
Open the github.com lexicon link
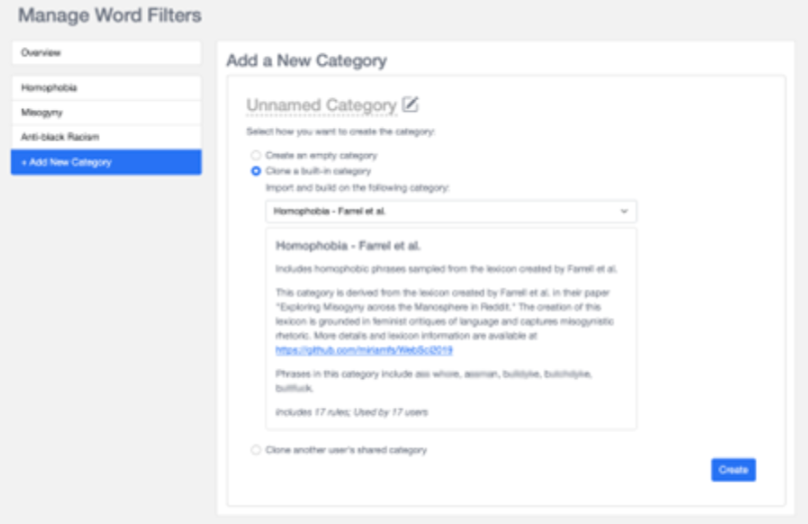click(364, 350)
